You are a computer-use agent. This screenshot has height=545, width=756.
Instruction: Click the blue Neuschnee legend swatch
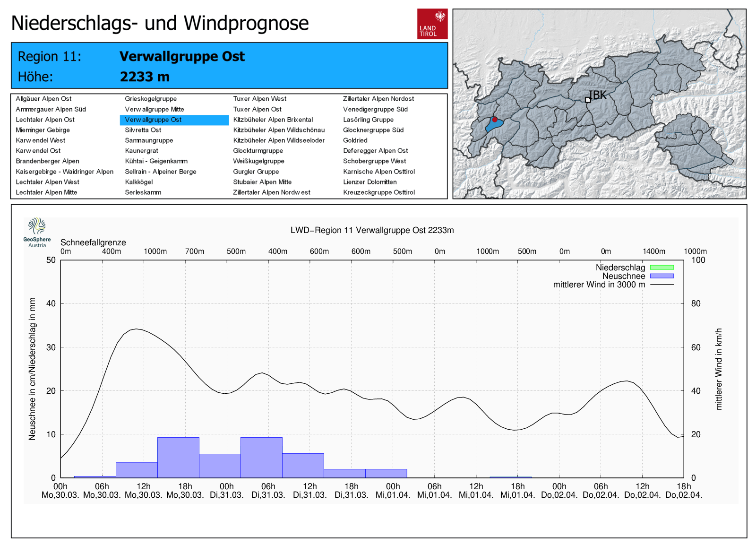point(661,276)
